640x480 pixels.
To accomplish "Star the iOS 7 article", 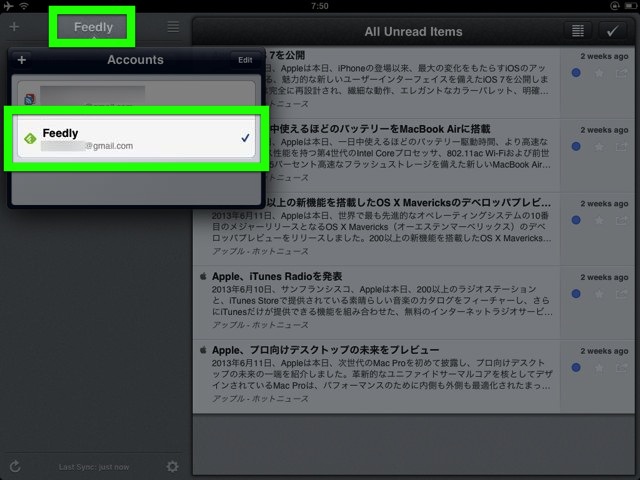I will click(599, 73).
